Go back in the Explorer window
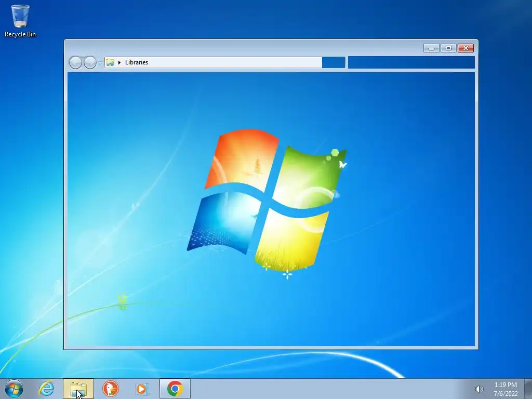532x399 pixels. (x=75, y=62)
